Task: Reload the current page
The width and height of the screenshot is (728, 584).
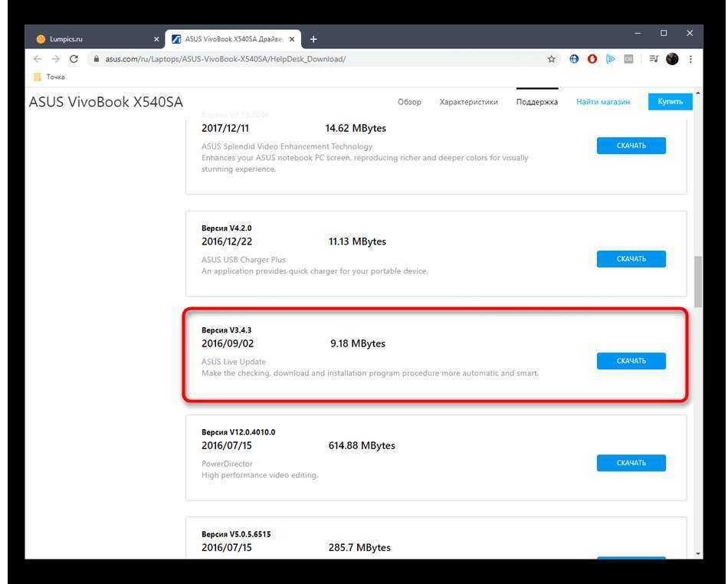Action: pos(74,59)
